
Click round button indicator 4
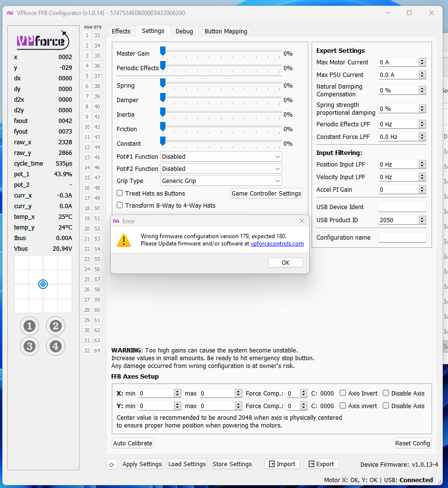pos(55,346)
